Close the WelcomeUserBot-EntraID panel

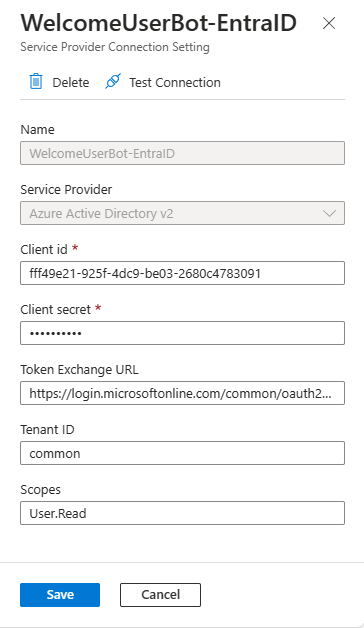pos(329,23)
